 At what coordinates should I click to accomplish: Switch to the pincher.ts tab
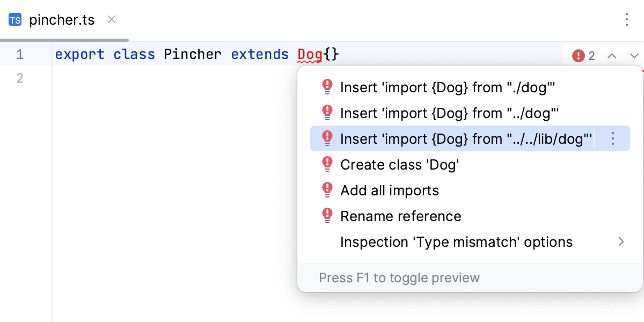(62, 20)
